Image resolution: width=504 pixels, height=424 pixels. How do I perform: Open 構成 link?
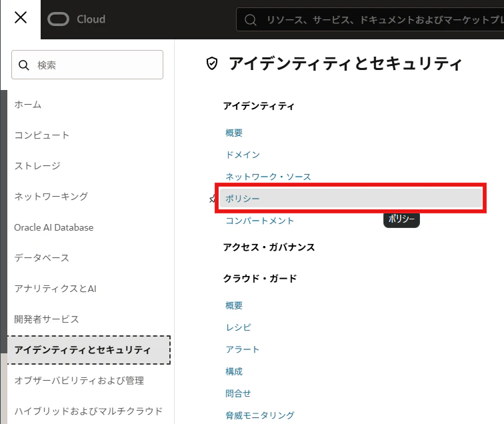(234, 371)
